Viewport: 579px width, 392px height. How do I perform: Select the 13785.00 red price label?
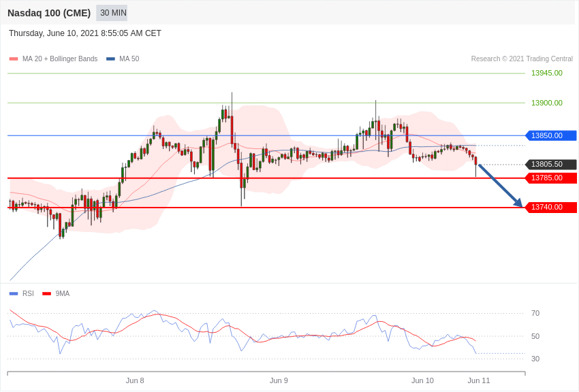tap(550, 178)
